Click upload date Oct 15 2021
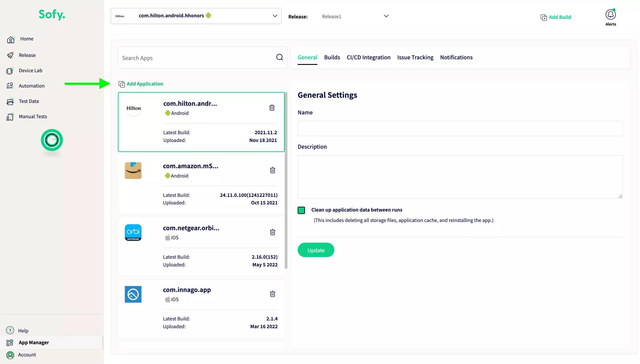 [x=264, y=203]
